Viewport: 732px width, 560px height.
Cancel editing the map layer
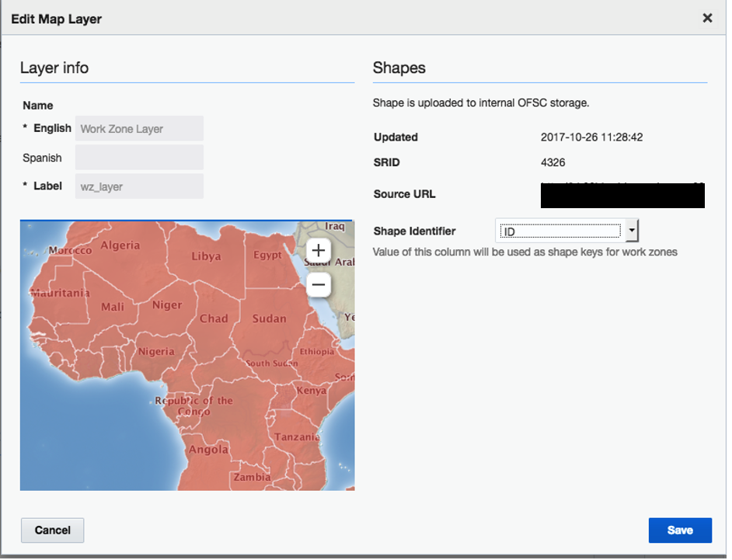point(53,530)
